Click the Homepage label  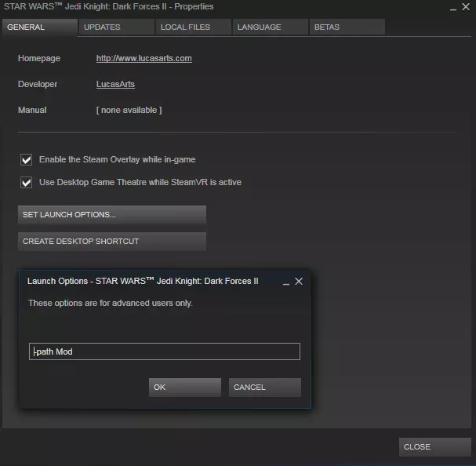coord(39,58)
